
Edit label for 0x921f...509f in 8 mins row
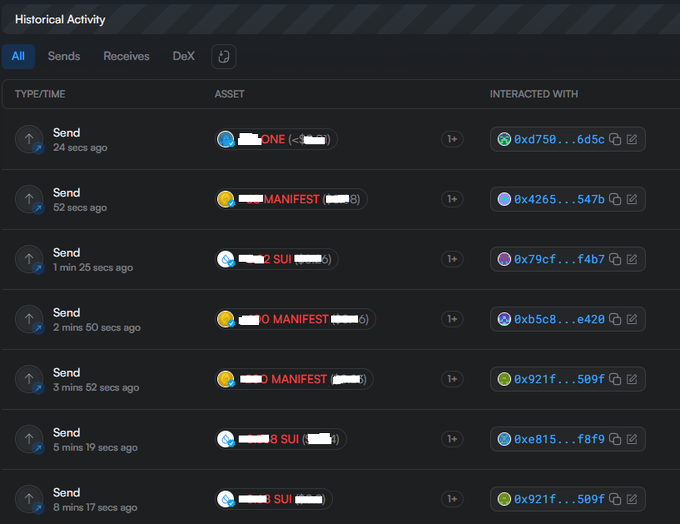coord(632,499)
